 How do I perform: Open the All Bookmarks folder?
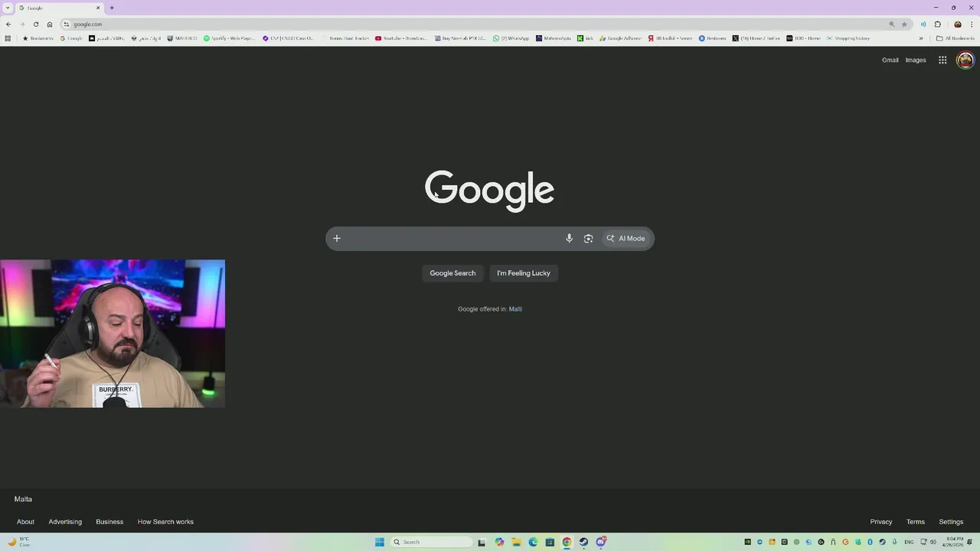[x=955, y=38]
